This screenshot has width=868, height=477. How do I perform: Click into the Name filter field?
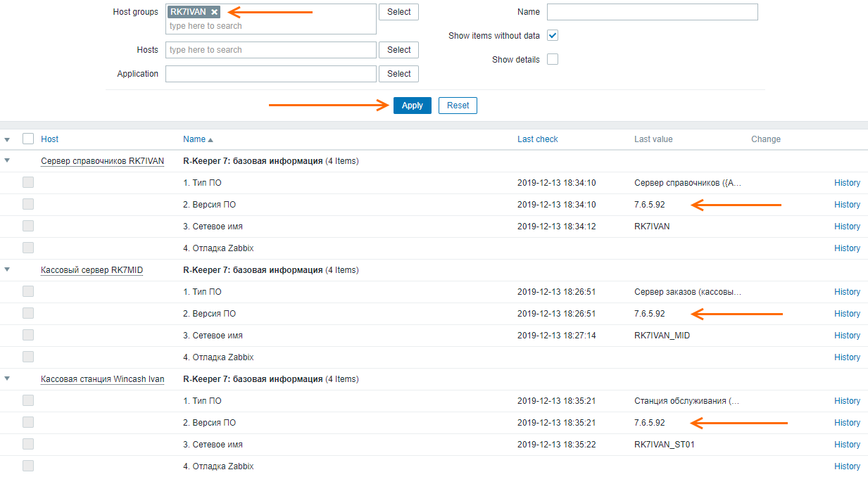[x=652, y=12]
